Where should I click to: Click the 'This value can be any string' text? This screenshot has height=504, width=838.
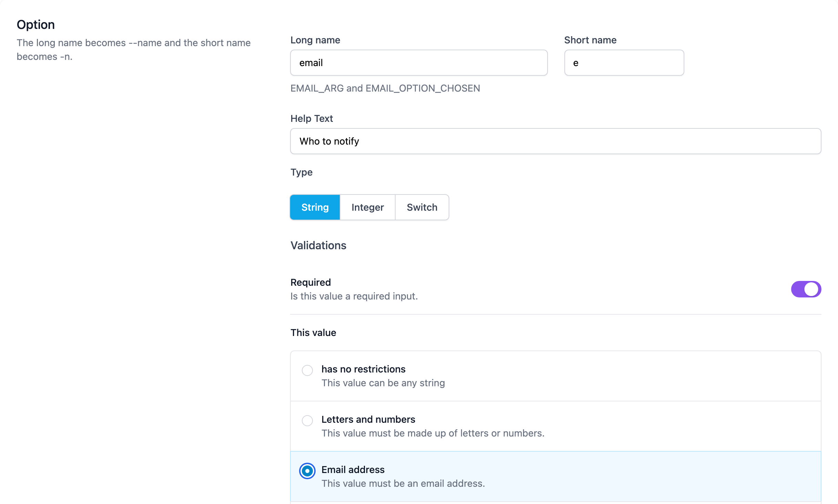tap(383, 383)
